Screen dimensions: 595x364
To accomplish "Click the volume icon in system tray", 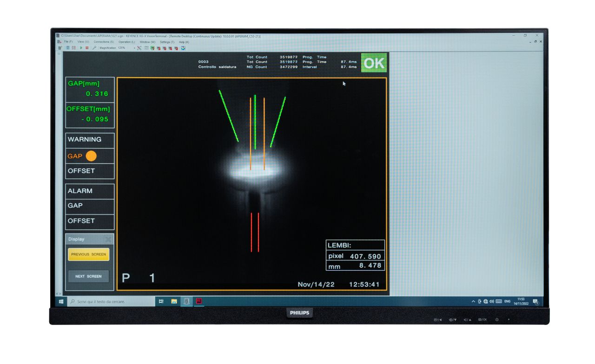I will pyautogui.click(x=491, y=301).
